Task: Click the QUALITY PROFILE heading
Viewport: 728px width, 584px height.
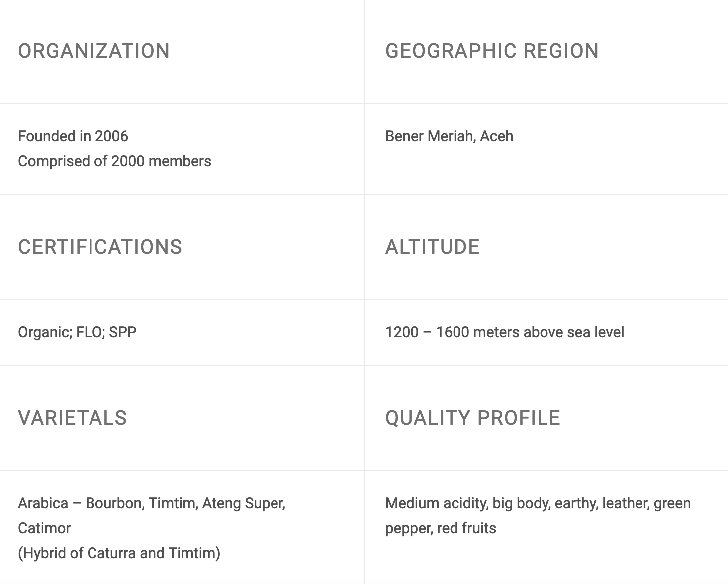Action: (x=473, y=418)
